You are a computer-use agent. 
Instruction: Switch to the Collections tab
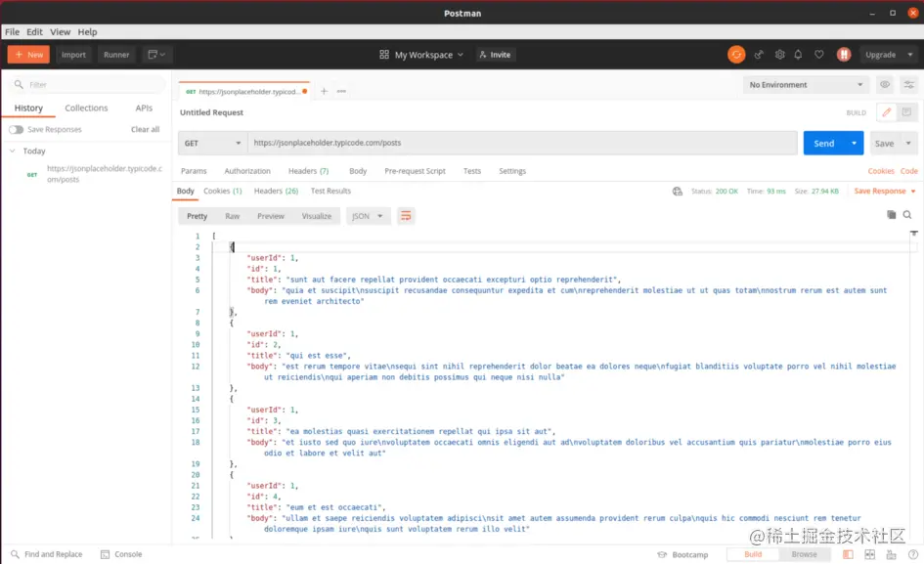coord(86,108)
